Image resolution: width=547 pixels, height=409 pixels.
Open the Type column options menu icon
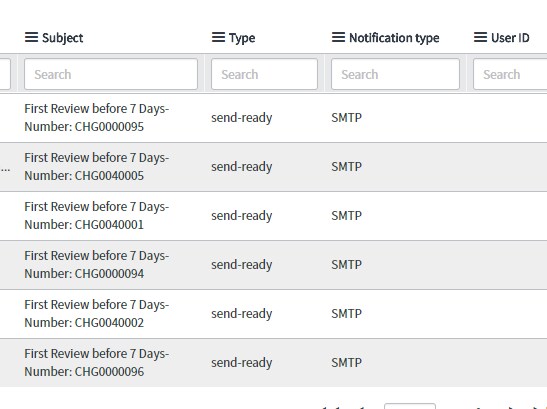point(218,37)
